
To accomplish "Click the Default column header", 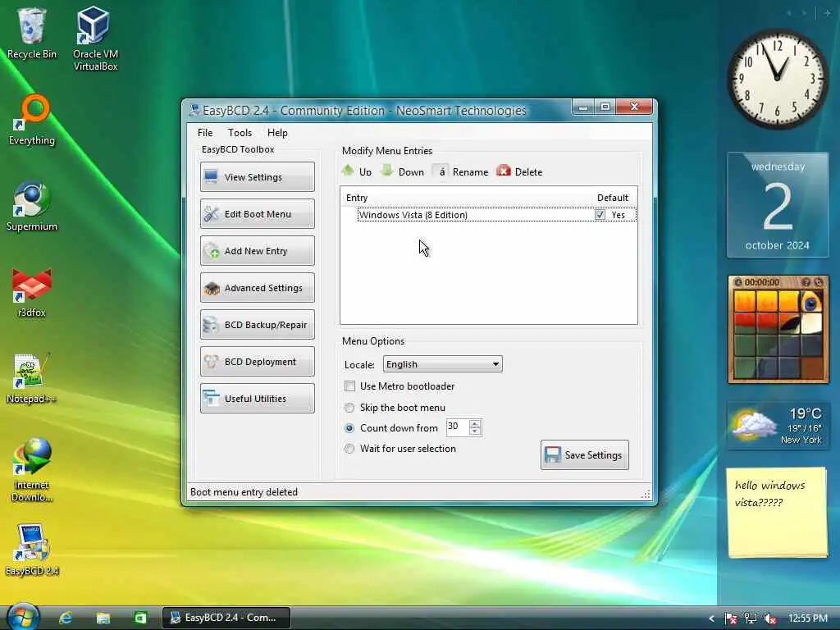I will [612, 198].
